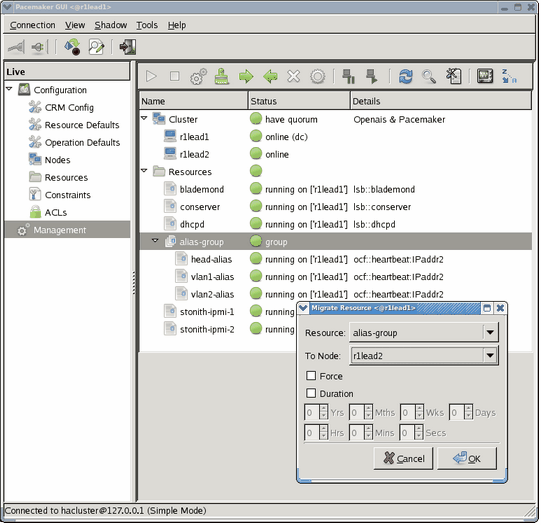Enable the Duration checkbox
Viewport: 541px width, 525px height.
[x=311, y=394]
